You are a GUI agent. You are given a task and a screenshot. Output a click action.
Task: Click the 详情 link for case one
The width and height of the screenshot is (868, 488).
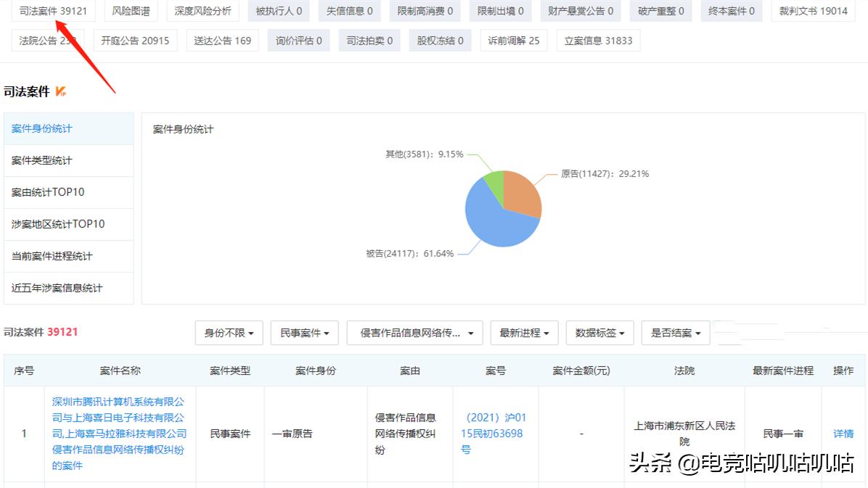[x=843, y=433]
